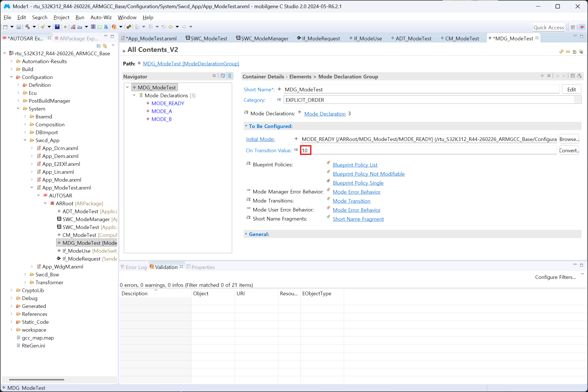Collapse the Swcd_App folder
The image size is (588, 392).
click(x=25, y=140)
